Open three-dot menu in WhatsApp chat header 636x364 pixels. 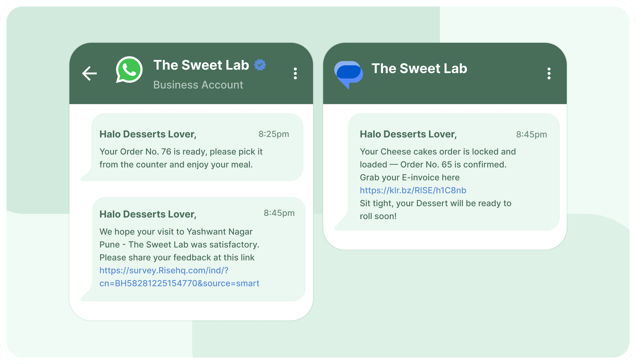[295, 73]
